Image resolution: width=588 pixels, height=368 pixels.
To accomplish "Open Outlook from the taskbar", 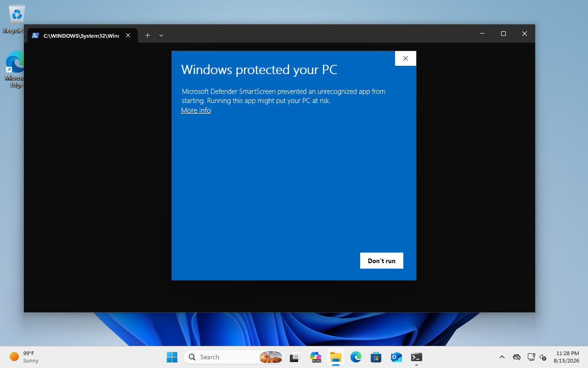I will [396, 357].
